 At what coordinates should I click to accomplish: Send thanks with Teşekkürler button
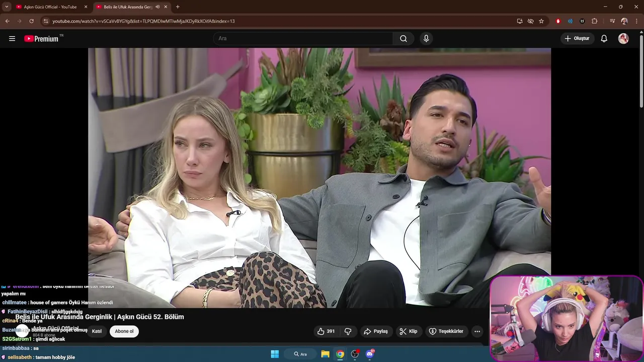point(446,331)
